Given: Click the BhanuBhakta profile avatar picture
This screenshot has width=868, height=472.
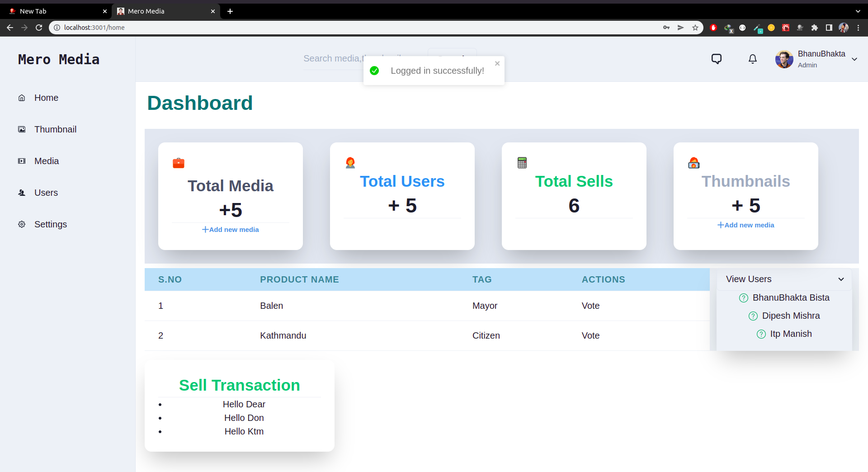Looking at the screenshot, I should 784,59.
